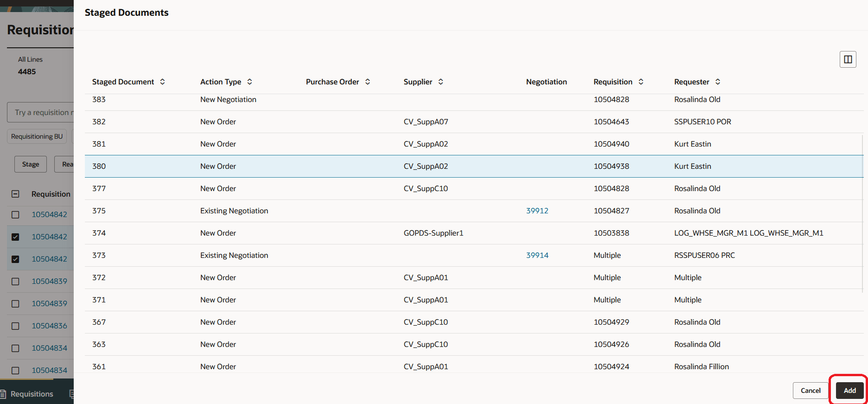868x404 pixels.
Task: Toggle the select-all requisitions checkbox
Action: click(x=15, y=194)
